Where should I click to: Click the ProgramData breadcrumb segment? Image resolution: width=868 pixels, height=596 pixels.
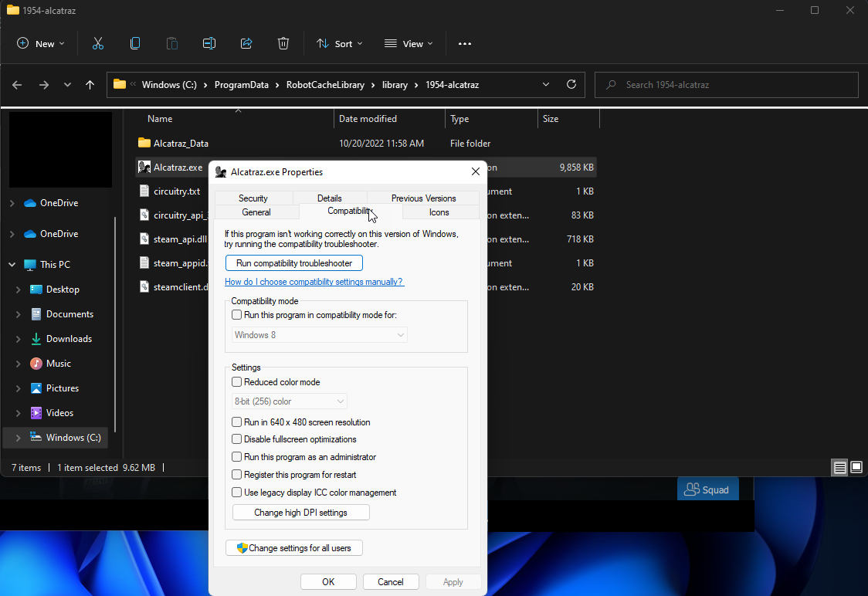pos(242,85)
